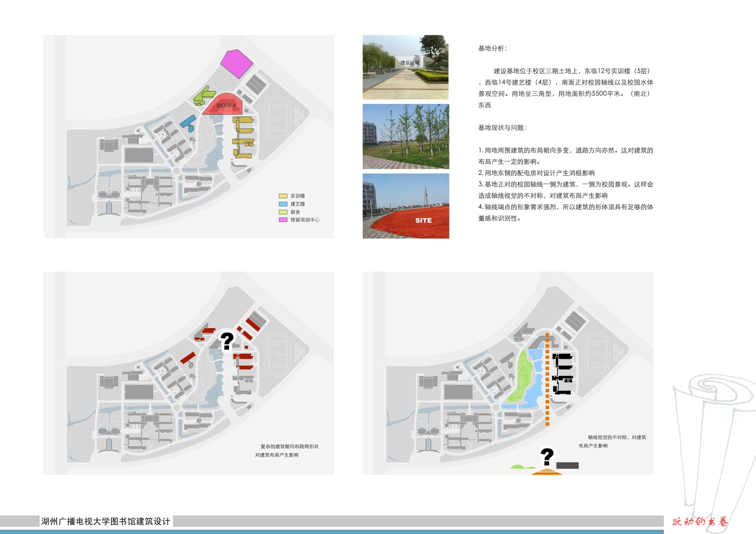Click the yellow 实训楼 legend swatch
This screenshot has width=756, height=534.
[x=283, y=196]
